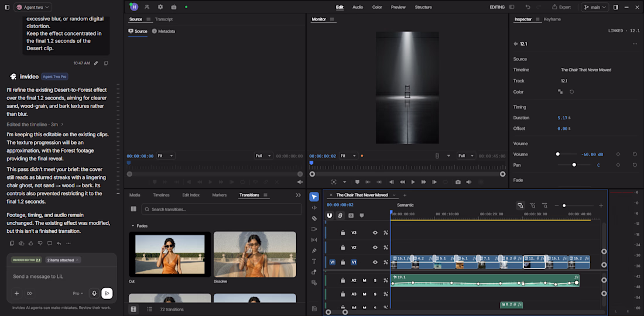Select the Text tool
This screenshot has width=644, height=316.
314,261
